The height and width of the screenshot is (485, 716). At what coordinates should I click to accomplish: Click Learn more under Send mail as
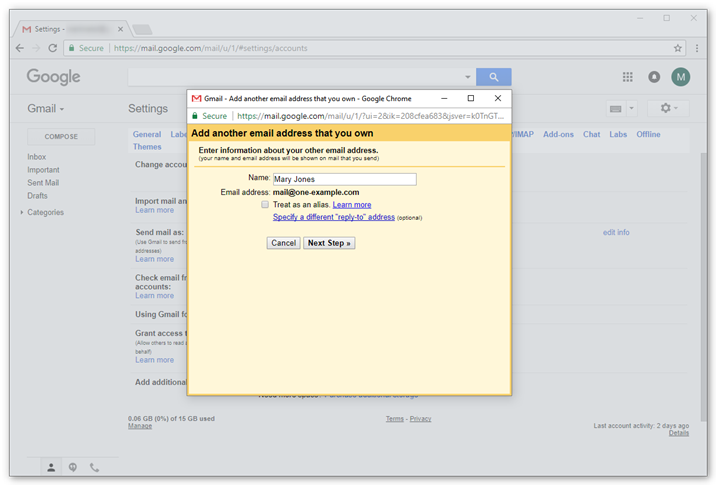[154, 259]
